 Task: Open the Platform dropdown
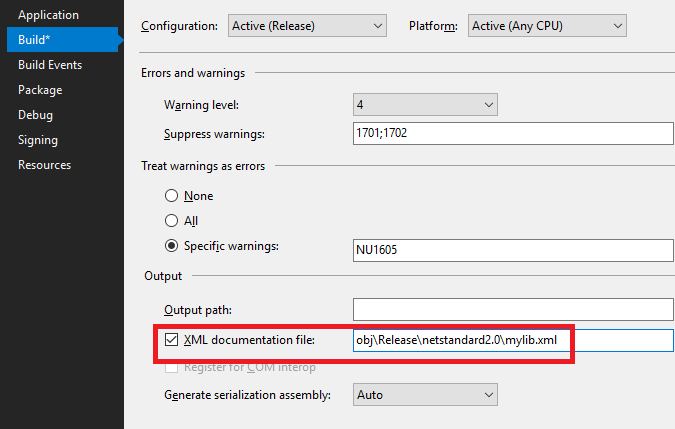(547, 25)
